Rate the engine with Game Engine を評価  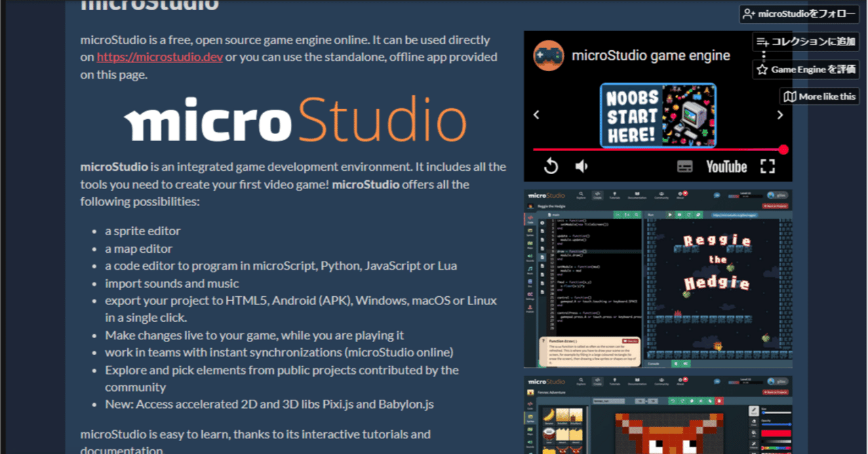pyautogui.click(x=806, y=68)
